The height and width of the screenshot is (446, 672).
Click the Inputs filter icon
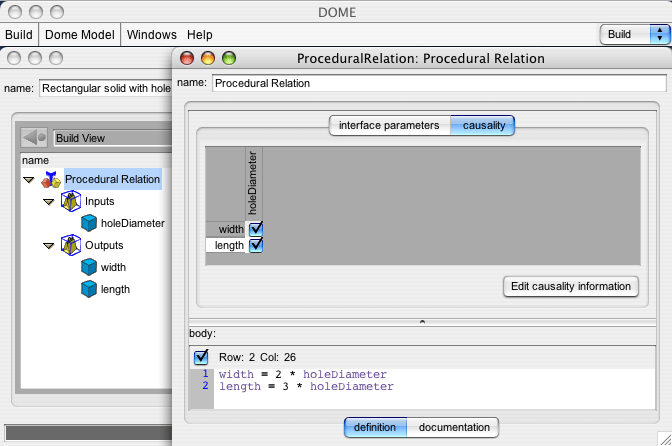click(x=71, y=201)
